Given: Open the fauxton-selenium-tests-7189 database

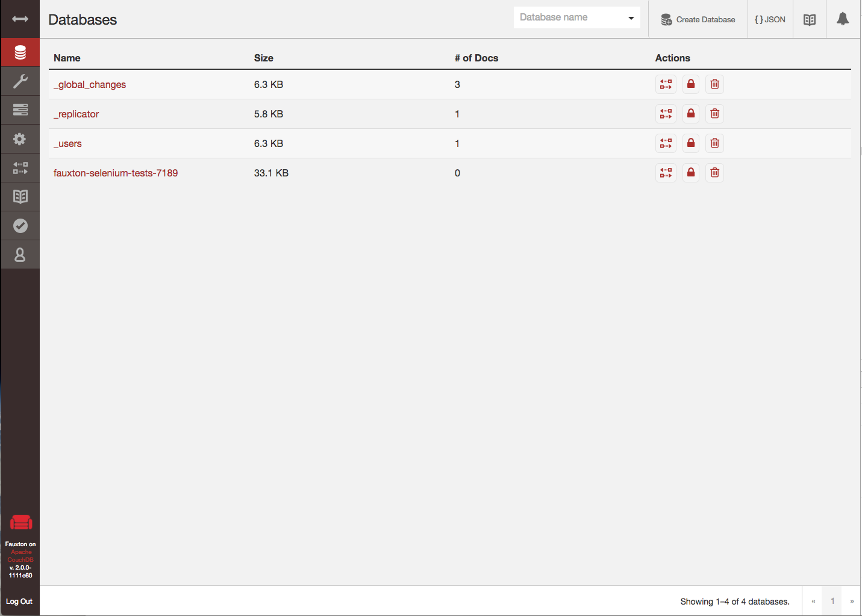Looking at the screenshot, I should point(116,173).
